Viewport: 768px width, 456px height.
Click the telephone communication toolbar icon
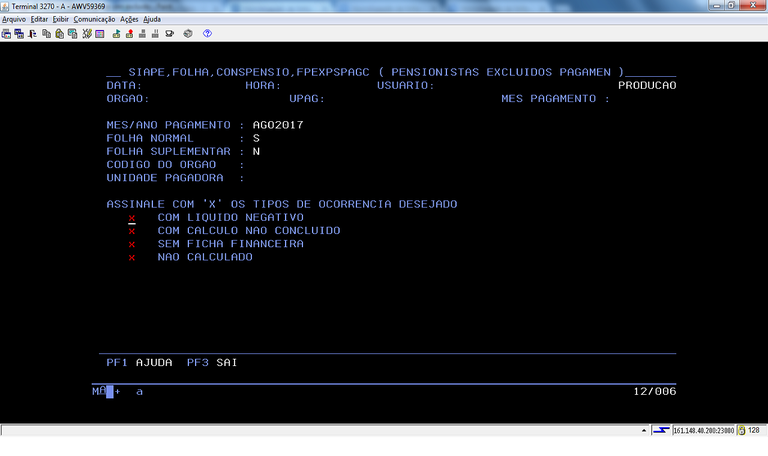click(x=169, y=34)
